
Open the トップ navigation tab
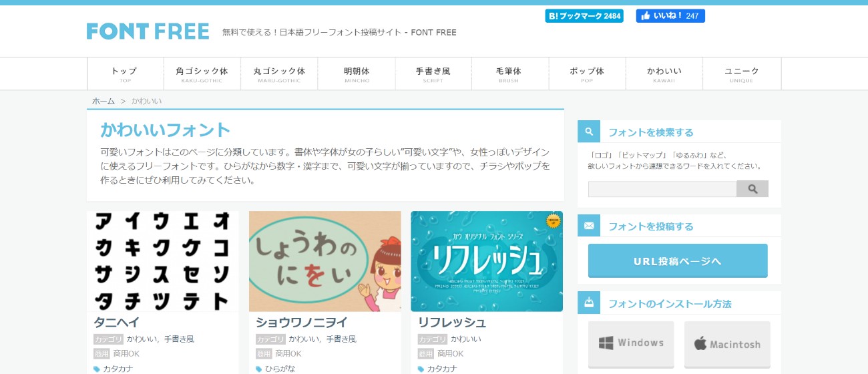click(x=125, y=73)
